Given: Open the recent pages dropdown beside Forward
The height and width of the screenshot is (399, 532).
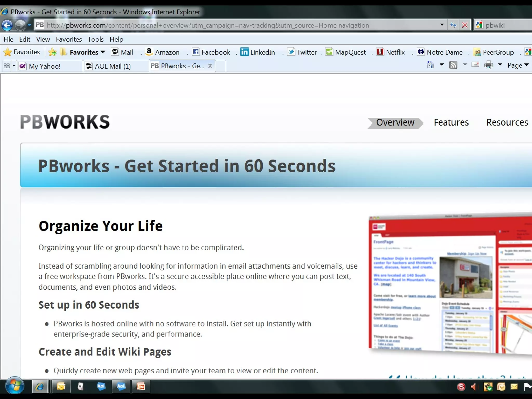Looking at the screenshot, I should pyautogui.click(x=29, y=25).
